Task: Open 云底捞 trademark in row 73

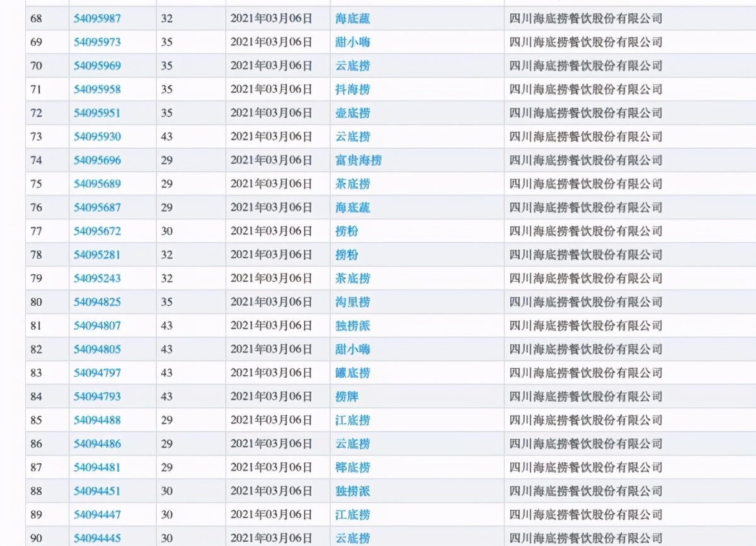Action: tap(353, 137)
